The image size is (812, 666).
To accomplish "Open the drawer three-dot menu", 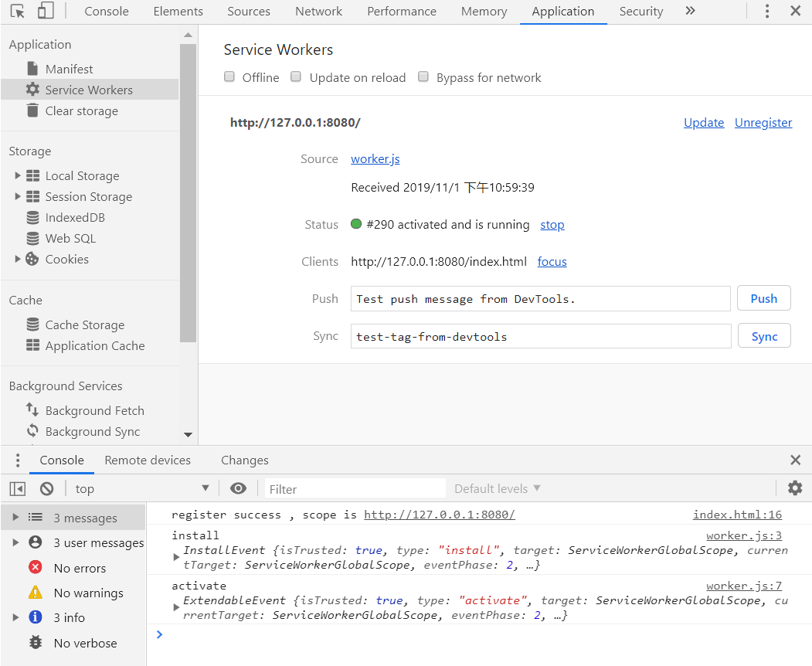I will [x=18, y=460].
